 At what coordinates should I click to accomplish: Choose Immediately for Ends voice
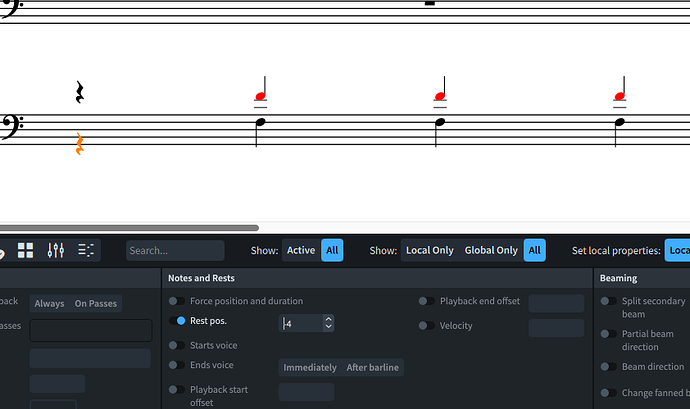click(310, 367)
